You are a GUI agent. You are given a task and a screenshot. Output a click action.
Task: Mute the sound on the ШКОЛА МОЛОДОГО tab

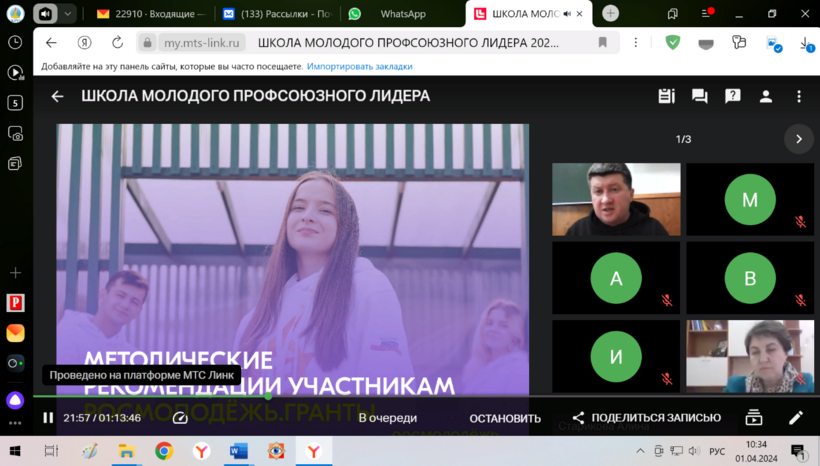[x=567, y=14]
